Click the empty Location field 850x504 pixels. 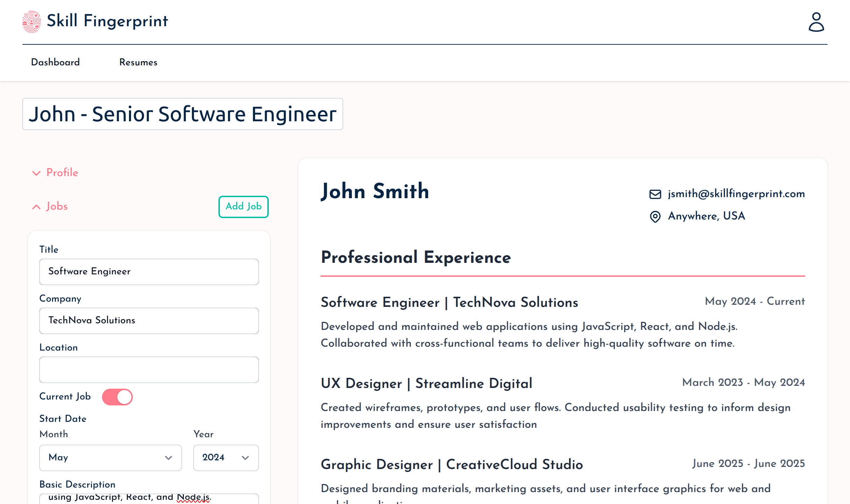pos(149,369)
